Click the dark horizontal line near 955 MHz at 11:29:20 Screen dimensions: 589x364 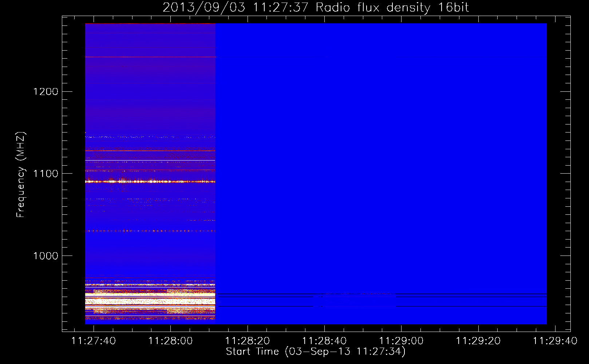point(478,293)
